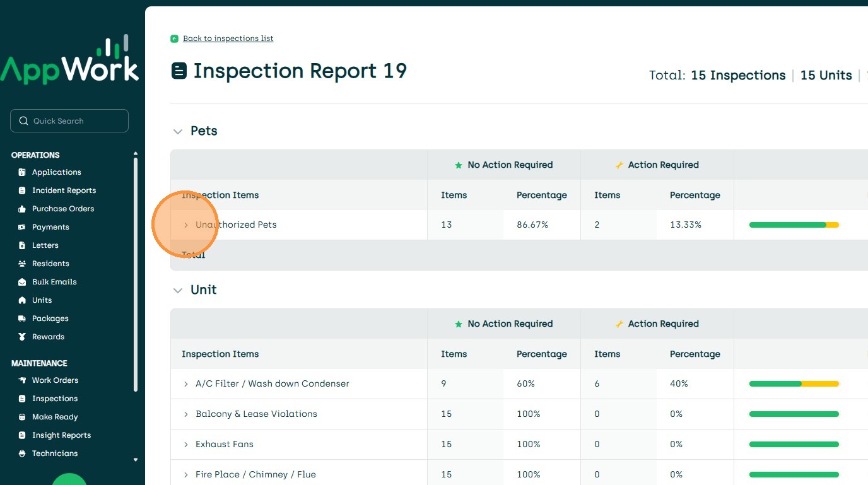Open Insight Reports in sidebar menu

pos(61,435)
